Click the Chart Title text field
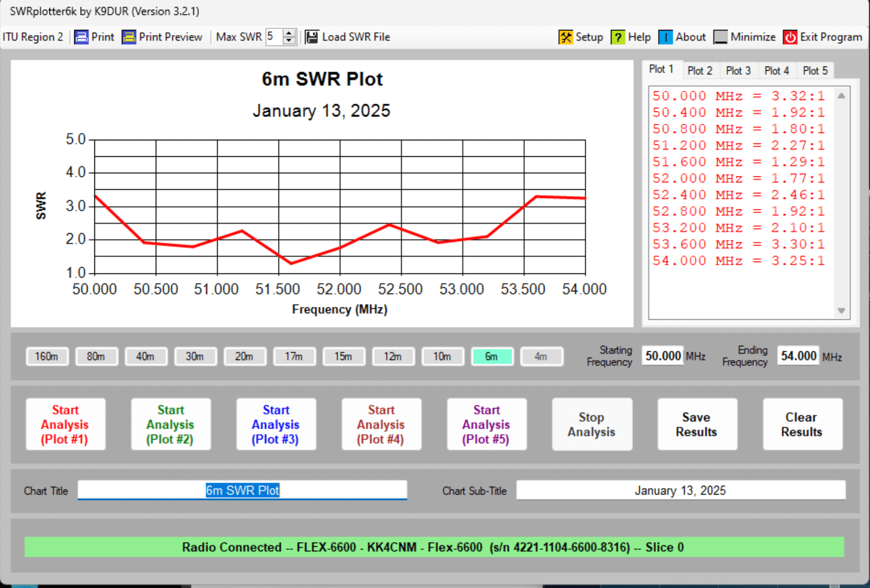 (243, 490)
